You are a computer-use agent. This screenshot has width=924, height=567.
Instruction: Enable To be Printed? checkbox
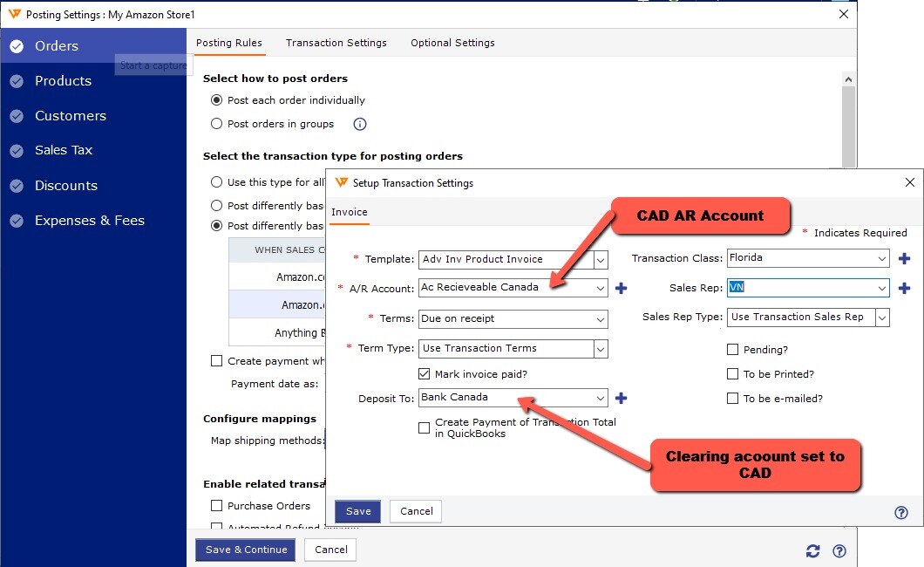pyautogui.click(x=732, y=373)
